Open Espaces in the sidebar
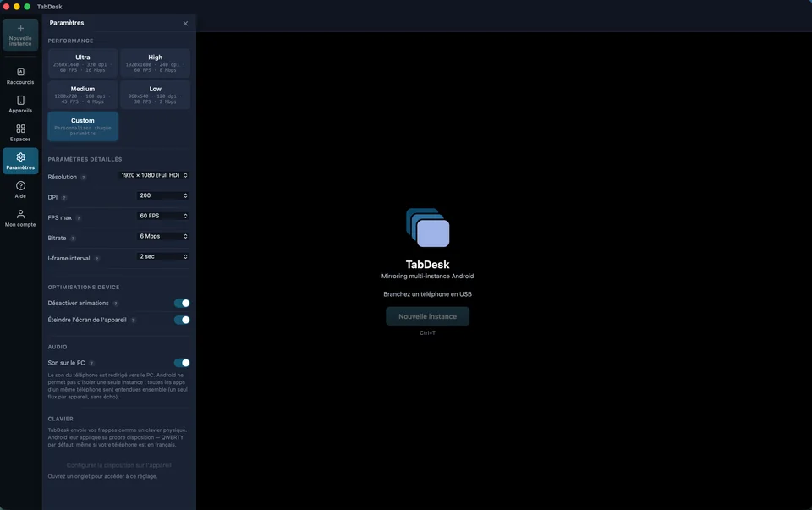 click(x=20, y=133)
